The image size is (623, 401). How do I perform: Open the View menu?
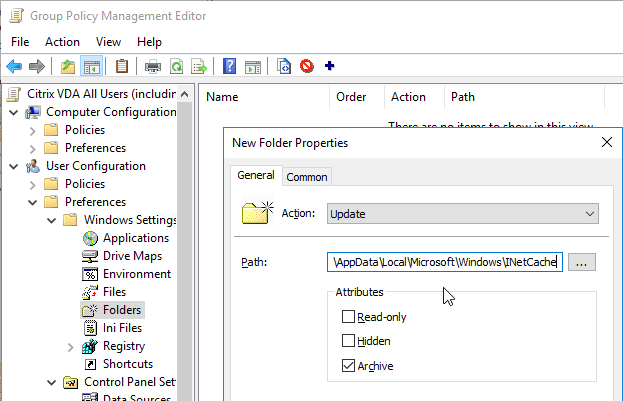click(108, 42)
